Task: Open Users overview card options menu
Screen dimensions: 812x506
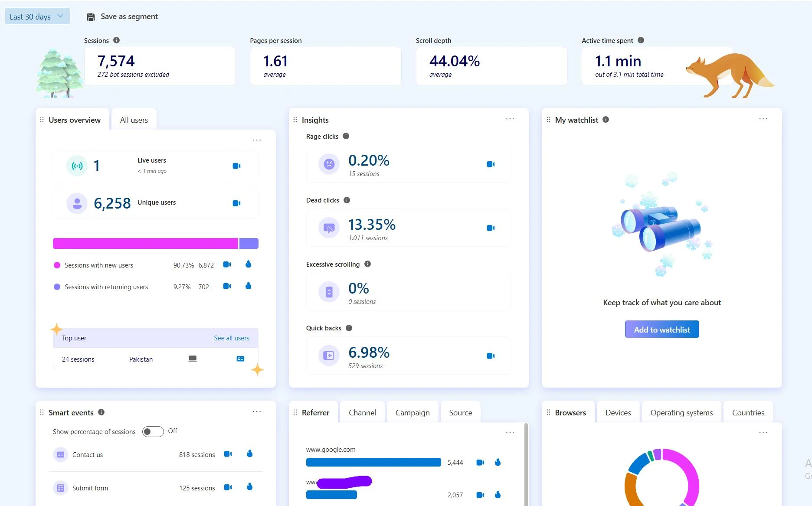Action: coord(257,140)
